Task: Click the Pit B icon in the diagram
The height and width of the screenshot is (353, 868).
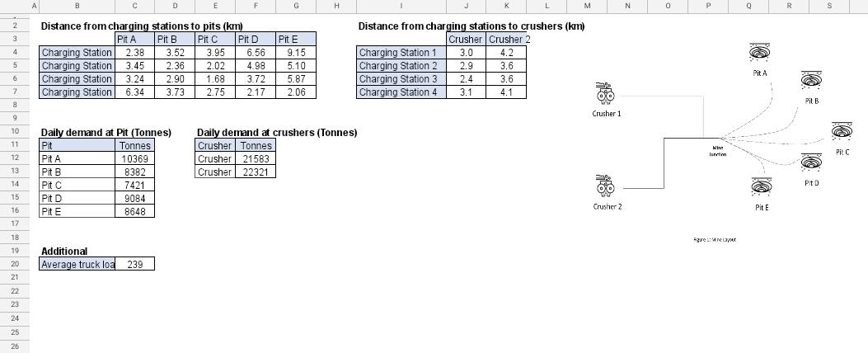Action: click(811, 80)
